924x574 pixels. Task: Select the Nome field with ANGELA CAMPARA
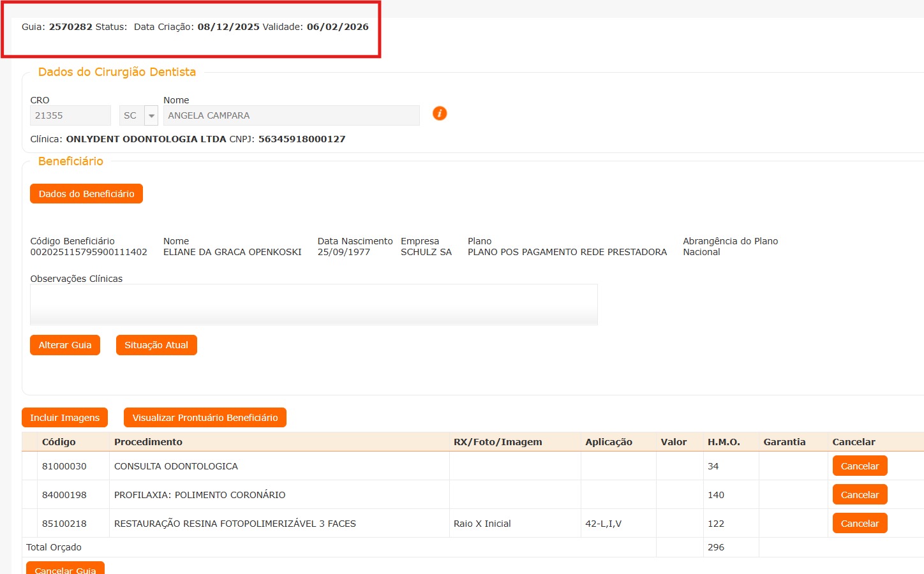click(291, 115)
